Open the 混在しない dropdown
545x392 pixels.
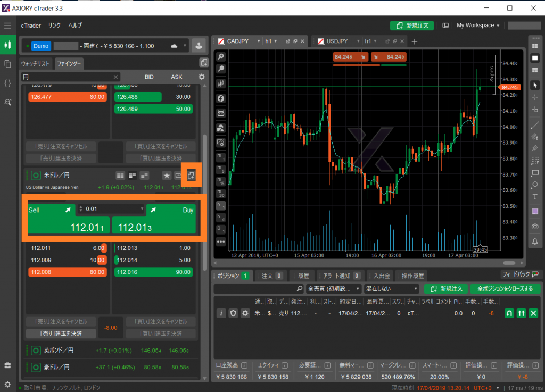pyautogui.click(x=392, y=288)
